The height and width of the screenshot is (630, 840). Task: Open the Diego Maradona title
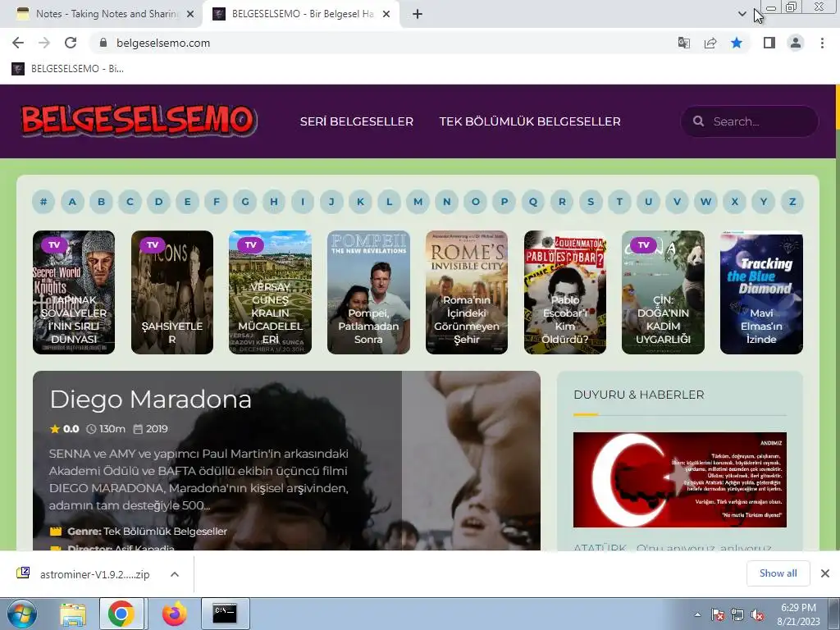151,399
